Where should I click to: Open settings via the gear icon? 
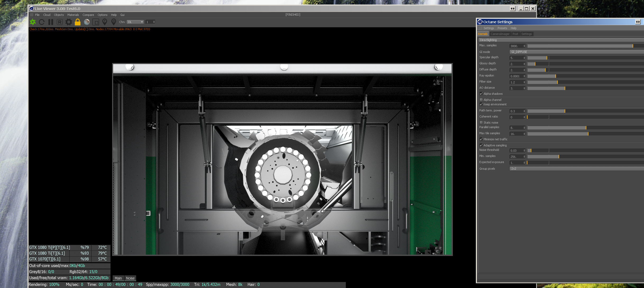[69, 22]
